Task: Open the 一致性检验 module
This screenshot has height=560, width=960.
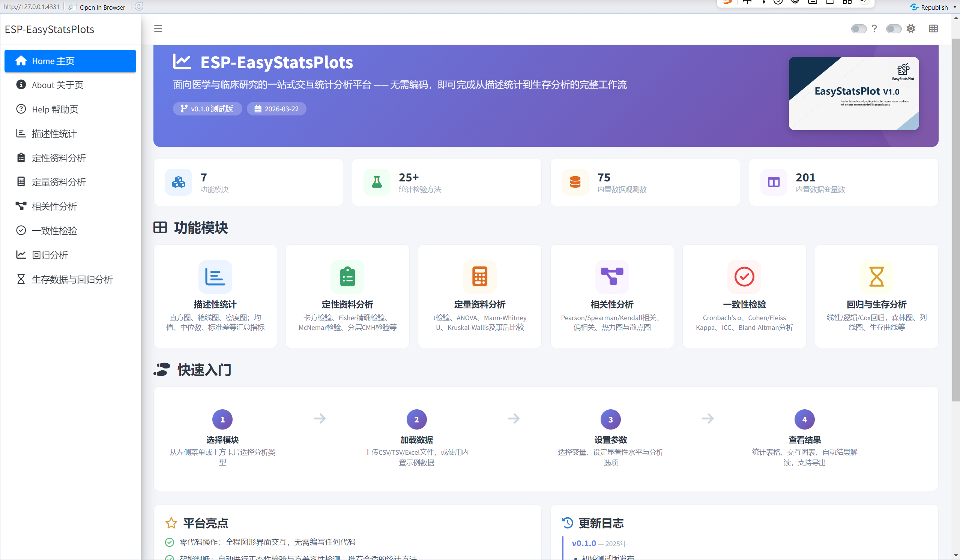Action: pos(54,230)
